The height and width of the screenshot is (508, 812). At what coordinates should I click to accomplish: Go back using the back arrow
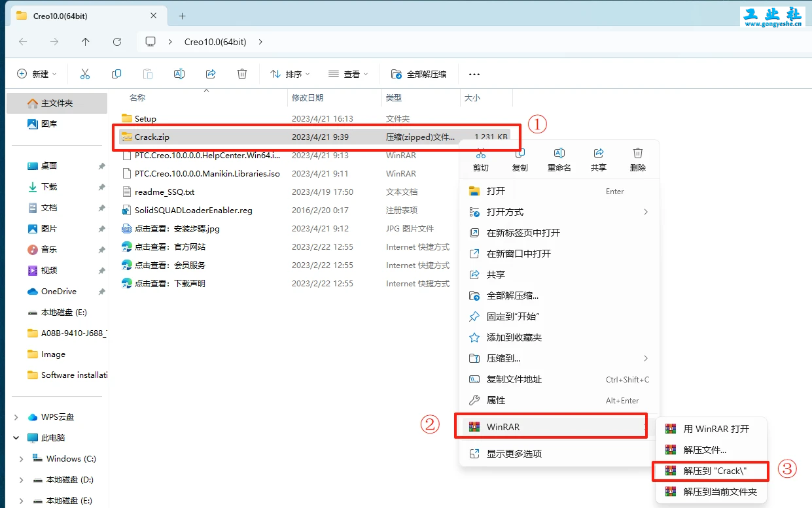(x=23, y=41)
